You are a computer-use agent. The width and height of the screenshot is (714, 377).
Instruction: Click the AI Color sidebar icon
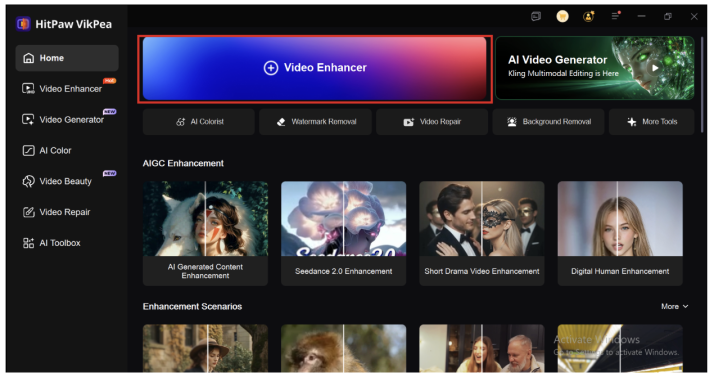point(28,150)
